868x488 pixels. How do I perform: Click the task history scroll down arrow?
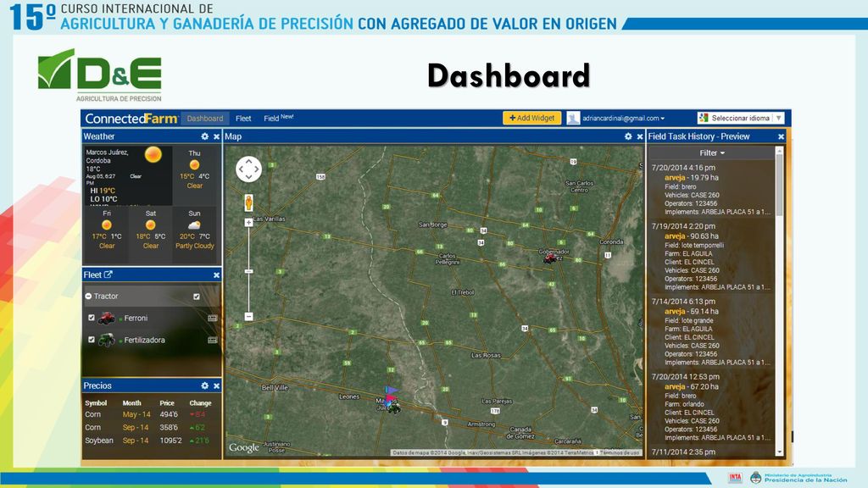click(x=780, y=452)
